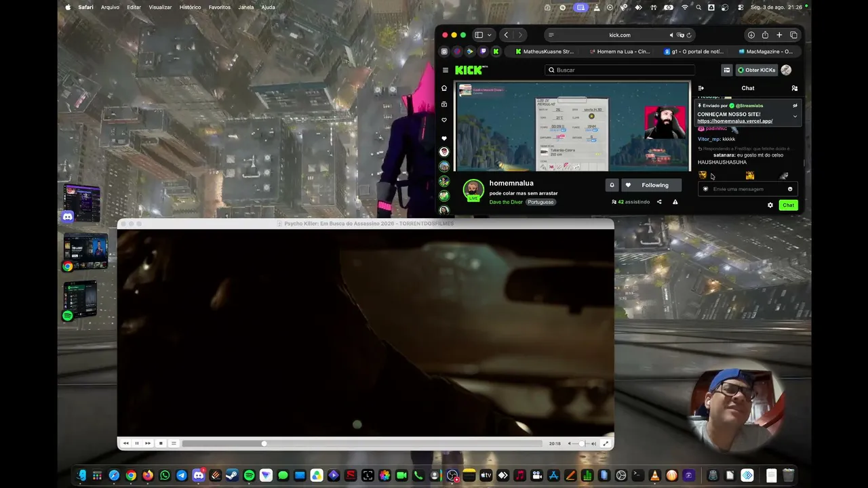
Task: Open chat users list icon
Action: (x=795, y=88)
